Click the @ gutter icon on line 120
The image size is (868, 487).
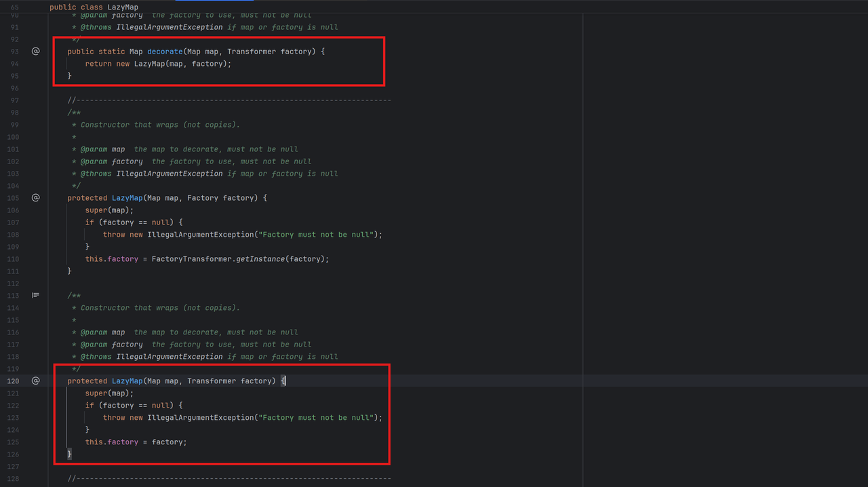[x=36, y=381]
